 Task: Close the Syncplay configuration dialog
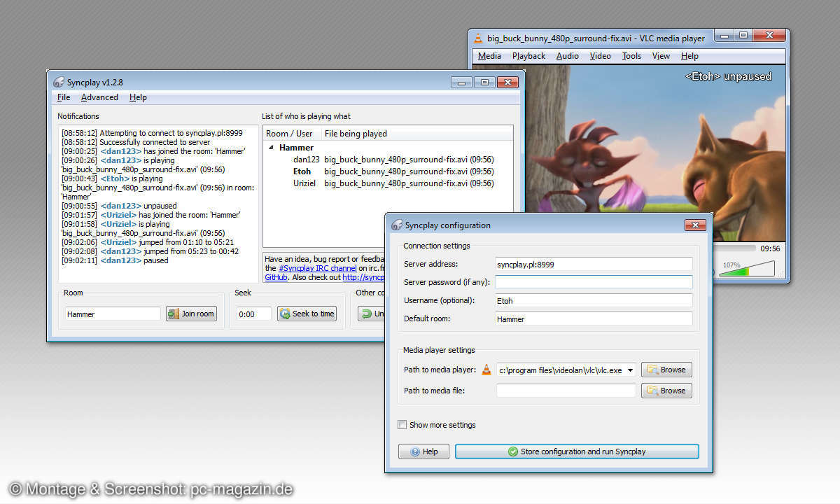pyautogui.click(x=695, y=225)
